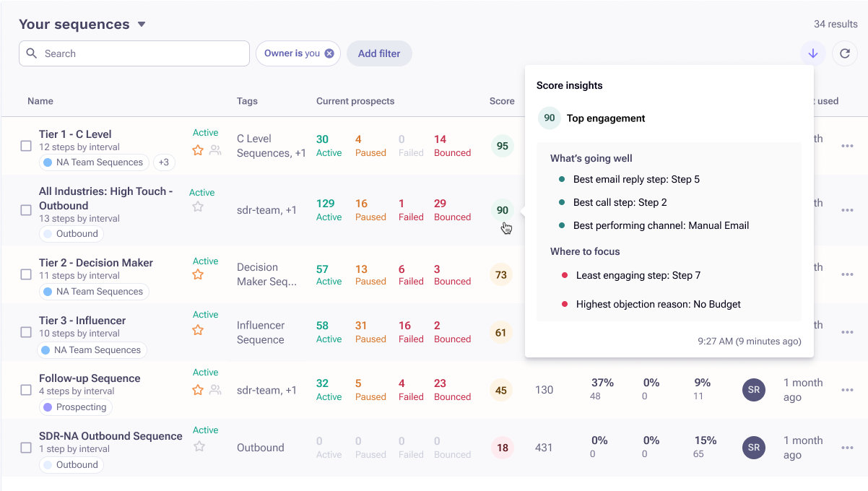Screen dimensions: 868x491
Task: Open the "Your sequences" dropdown
Action: point(142,23)
